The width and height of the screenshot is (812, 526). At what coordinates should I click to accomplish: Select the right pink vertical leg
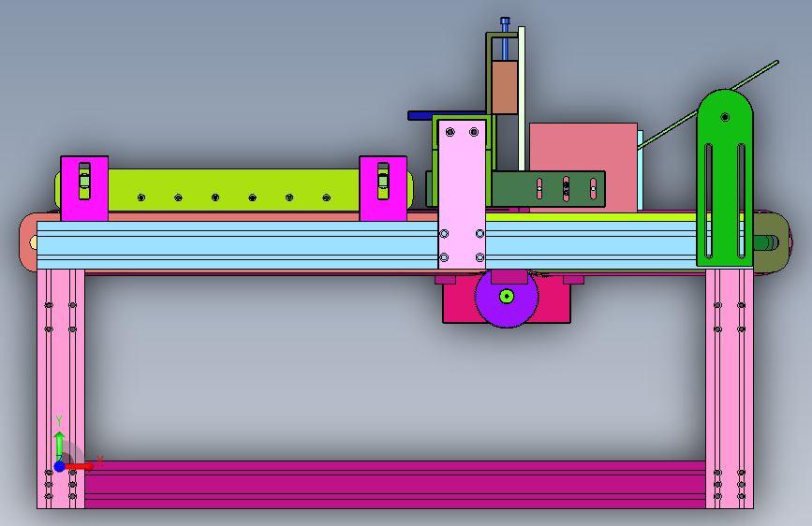pos(730,388)
